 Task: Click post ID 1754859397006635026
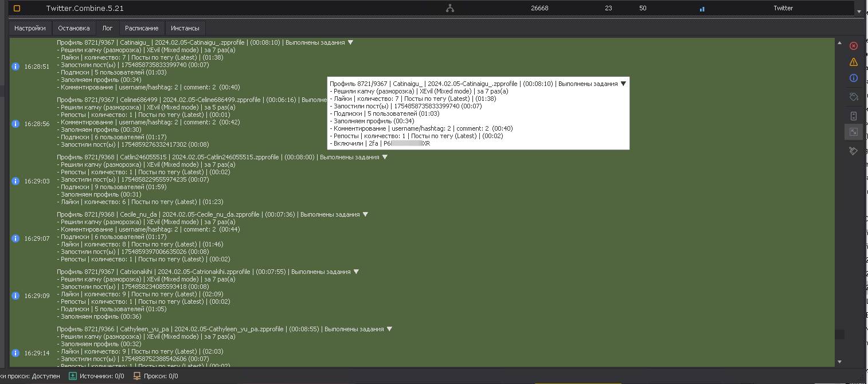pyautogui.click(x=154, y=252)
